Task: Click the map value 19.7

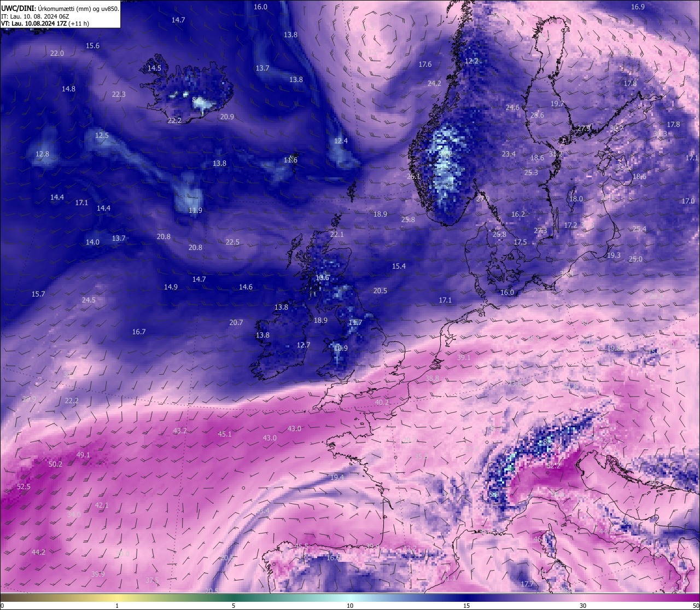Action: [x=557, y=104]
